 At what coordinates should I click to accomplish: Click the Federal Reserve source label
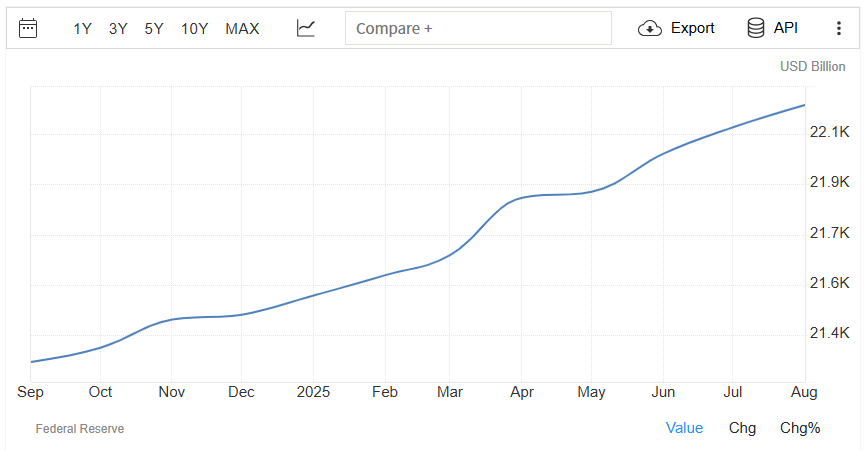80,429
